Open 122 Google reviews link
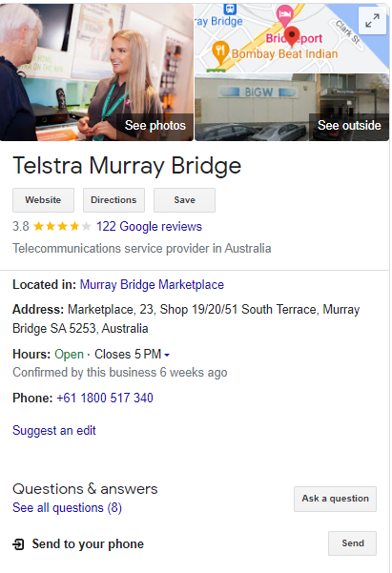 click(149, 227)
